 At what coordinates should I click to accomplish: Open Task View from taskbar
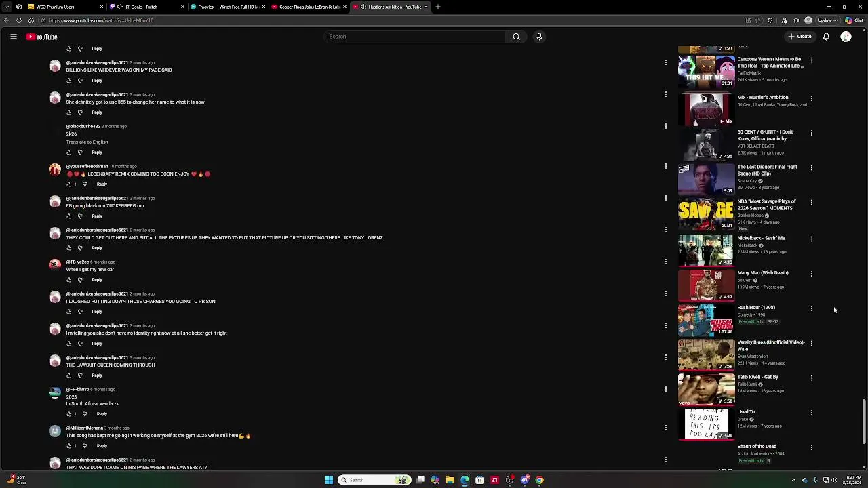click(x=420, y=480)
